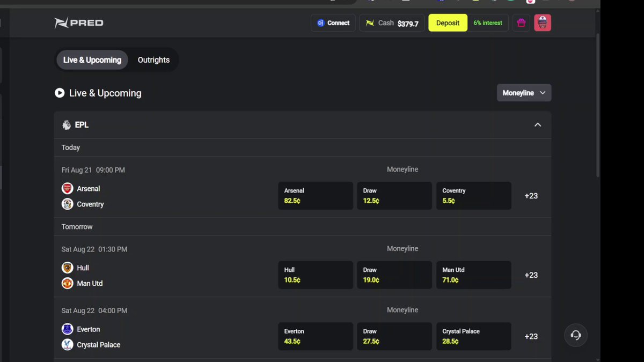Click the Everton club crest

(x=67, y=329)
